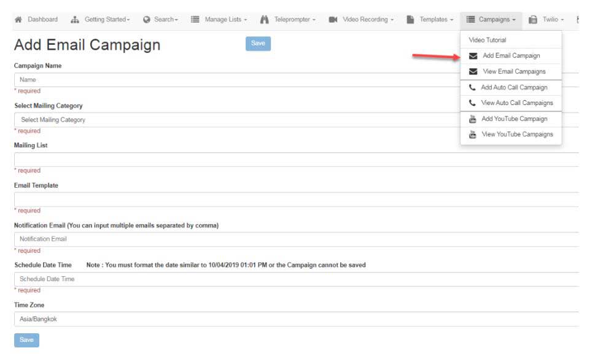Open the Time Zone dropdown showing Asia/Bangkok
This screenshot has height=364, width=606.
295,319
